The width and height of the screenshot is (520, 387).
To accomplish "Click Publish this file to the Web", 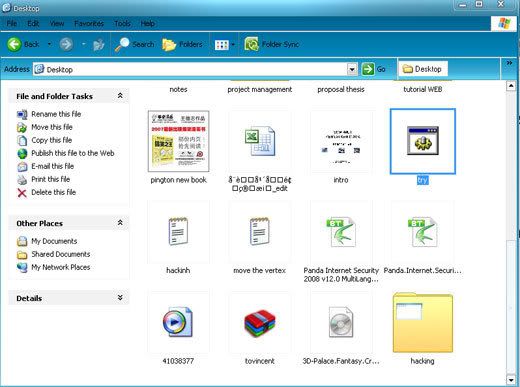I will click(73, 153).
